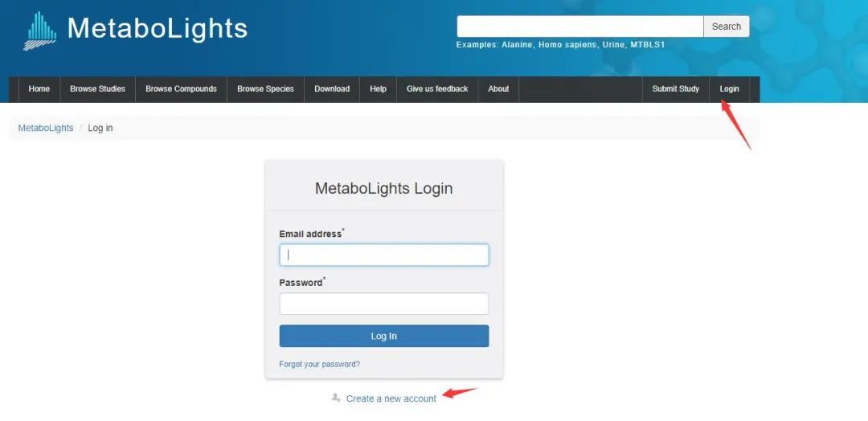Image resolution: width=868 pixels, height=421 pixels.
Task: Go to Browse Studies
Action: click(97, 89)
